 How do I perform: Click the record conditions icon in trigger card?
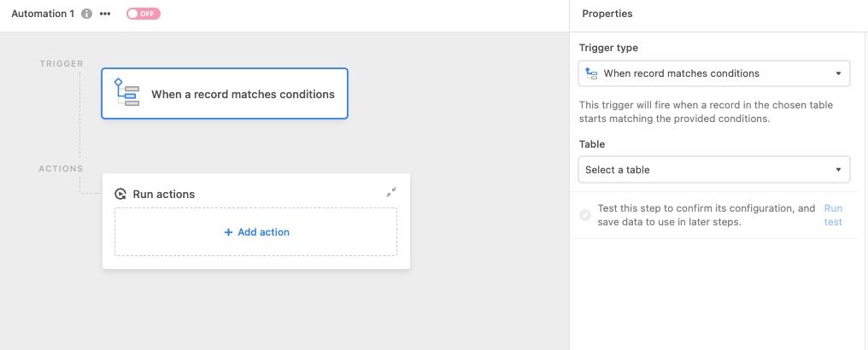pyautogui.click(x=126, y=92)
